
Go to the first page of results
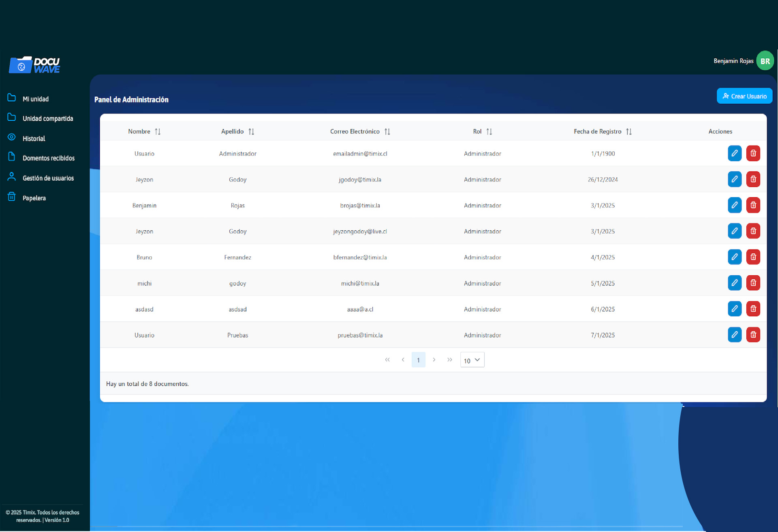[387, 360]
